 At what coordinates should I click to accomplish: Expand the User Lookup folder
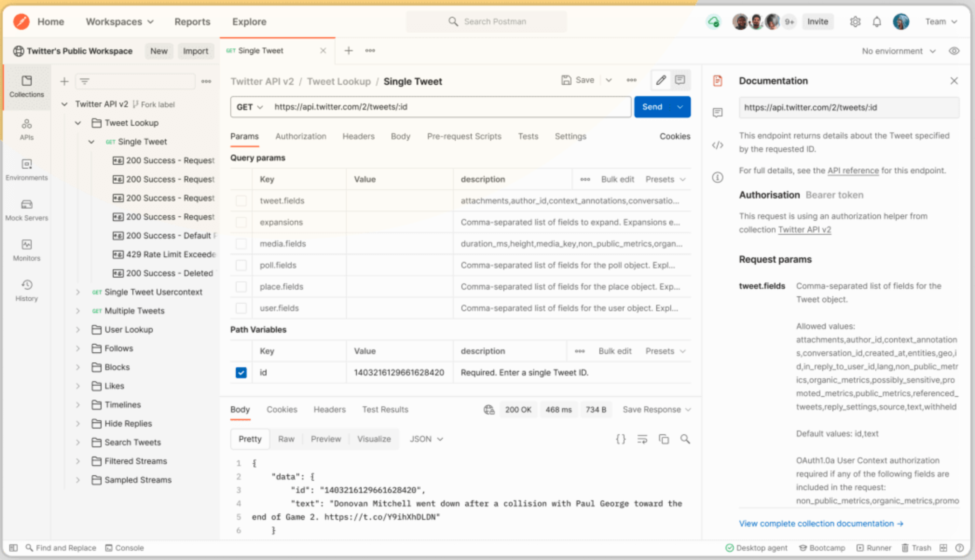[78, 329]
